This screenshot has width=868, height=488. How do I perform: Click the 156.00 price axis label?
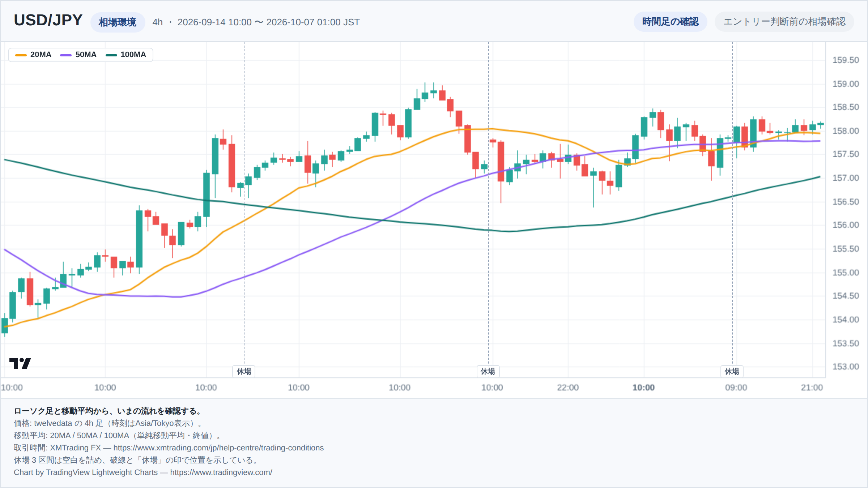846,225
